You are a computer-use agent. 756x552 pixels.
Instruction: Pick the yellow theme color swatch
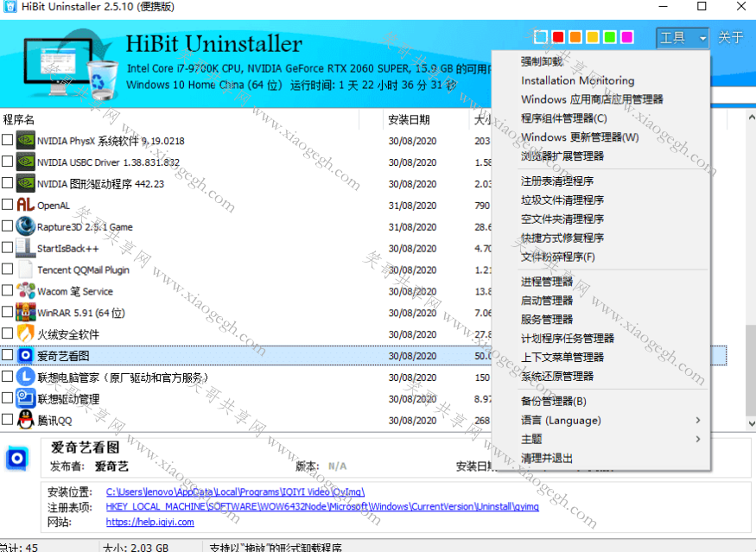[x=593, y=37]
